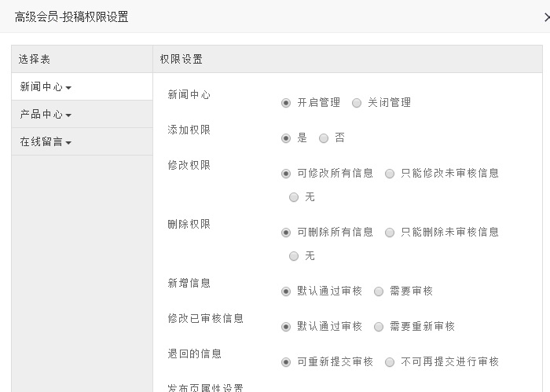Select the 开启管理 radio button

pyautogui.click(x=286, y=103)
